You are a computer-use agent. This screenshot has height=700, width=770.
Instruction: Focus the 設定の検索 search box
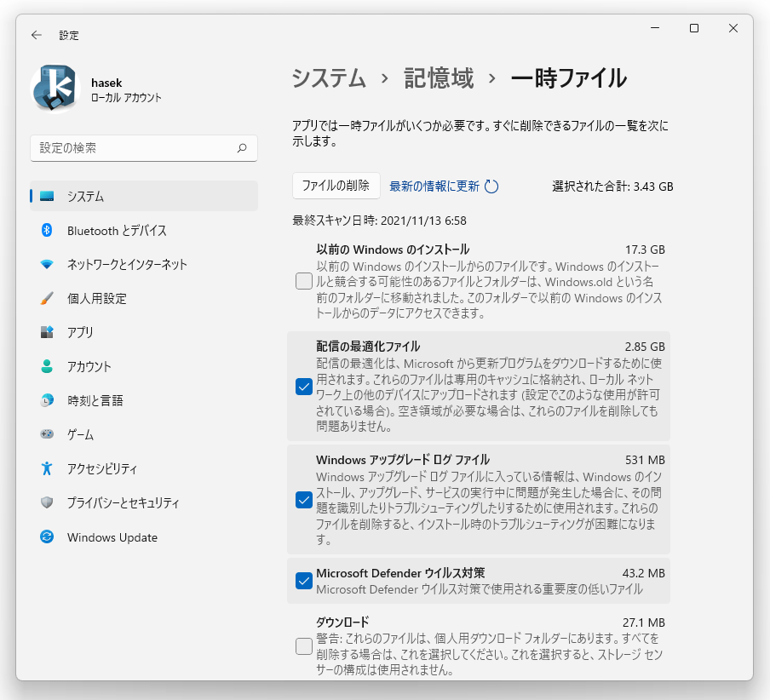[144, 148]
